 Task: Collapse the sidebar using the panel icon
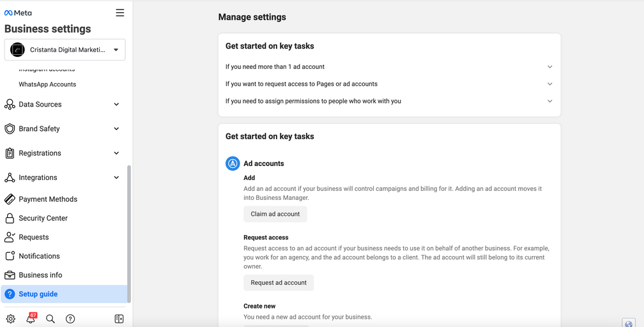click(119, 319)
